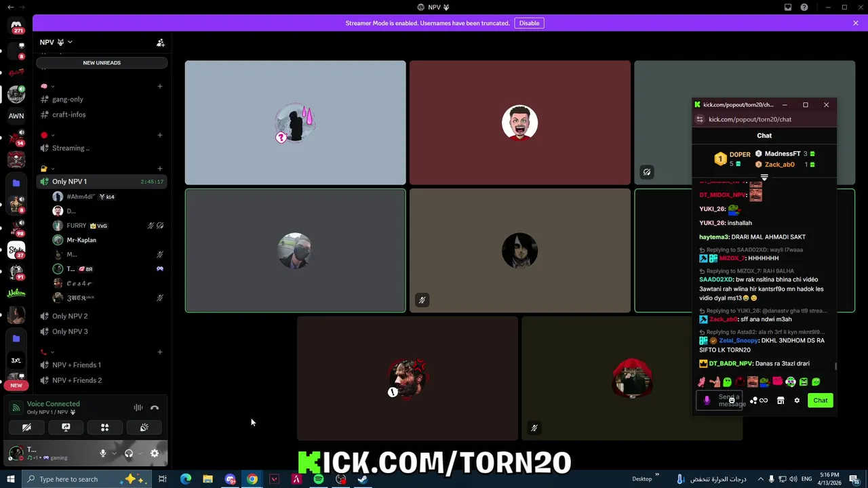Viewport: 868px width, 488px height.
Task: Disconnect from voice with the hang-up icon
Action: (155, 408)
